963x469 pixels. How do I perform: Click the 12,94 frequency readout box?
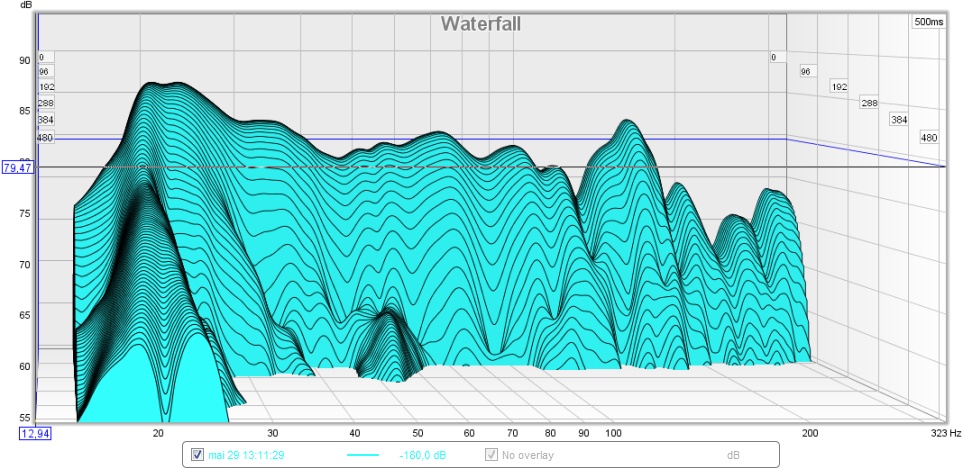point(36,434)
